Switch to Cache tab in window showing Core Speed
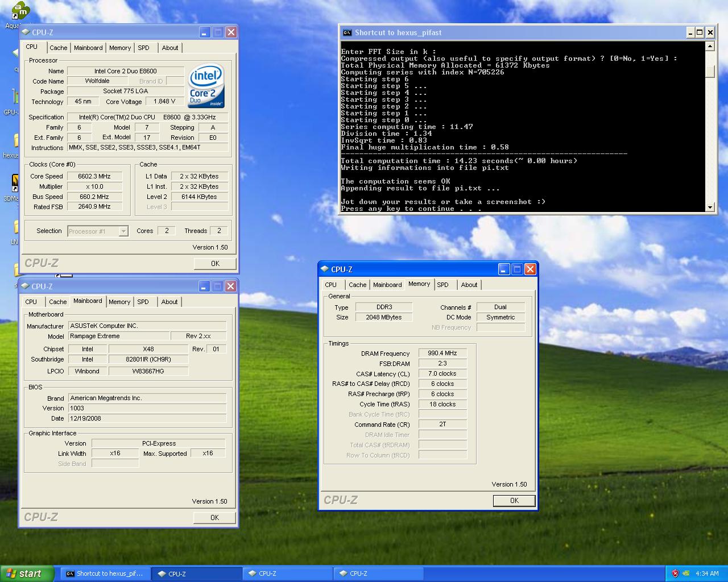 coord(58,48)
